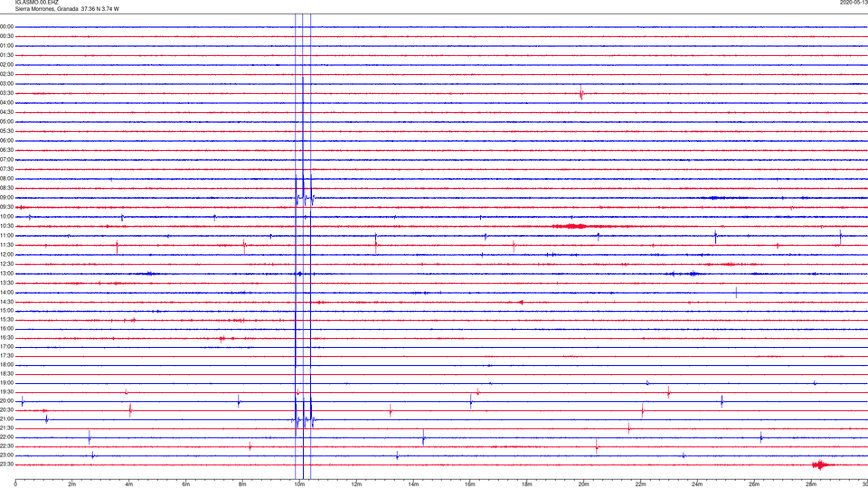Click the 13:00 time label

tap(6, 274)
